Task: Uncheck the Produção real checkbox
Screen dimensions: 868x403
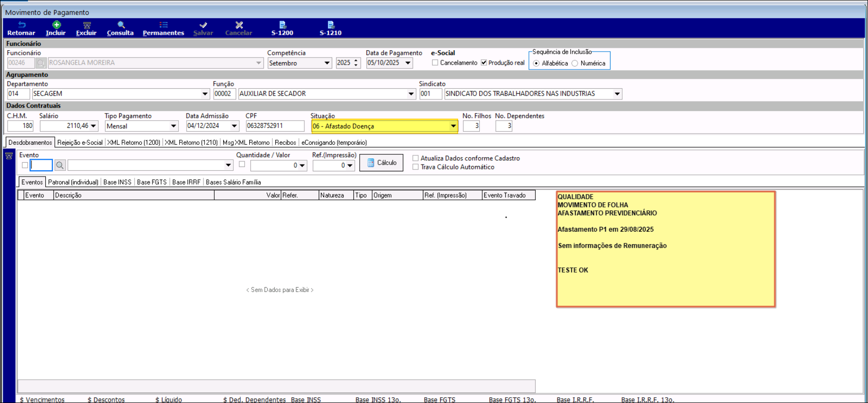Action: pos(484,63)
